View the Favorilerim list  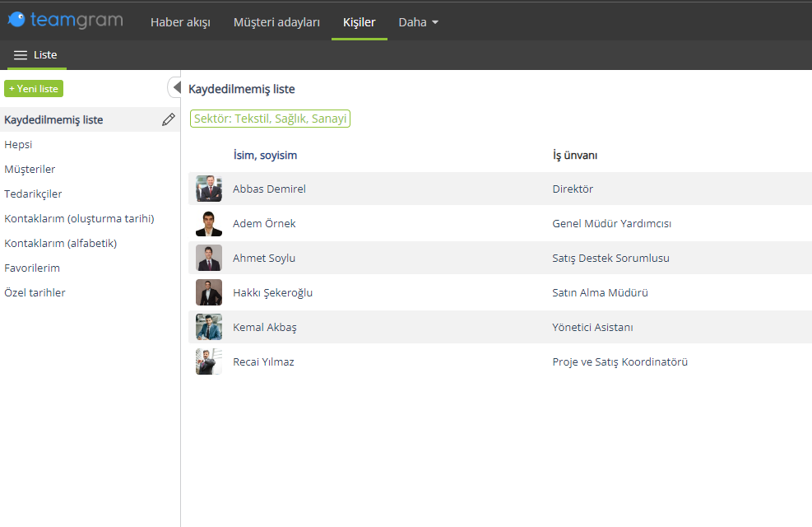(x=32, y=268)
